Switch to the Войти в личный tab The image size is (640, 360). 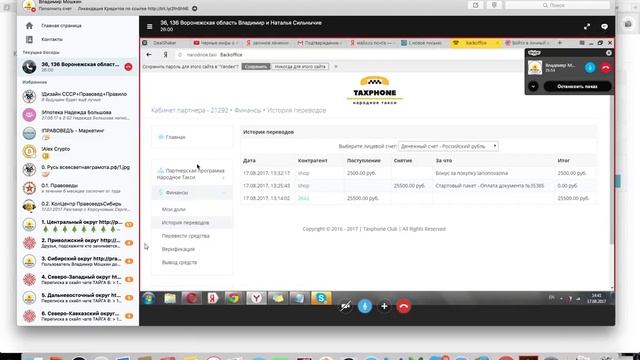(528, 43)
